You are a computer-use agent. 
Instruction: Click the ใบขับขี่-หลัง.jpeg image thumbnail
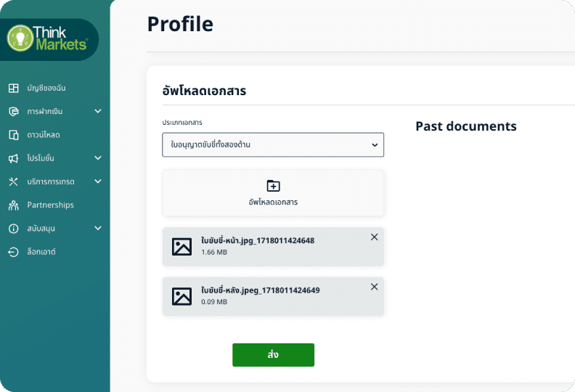pyautogui.click(x=182, y=296)
